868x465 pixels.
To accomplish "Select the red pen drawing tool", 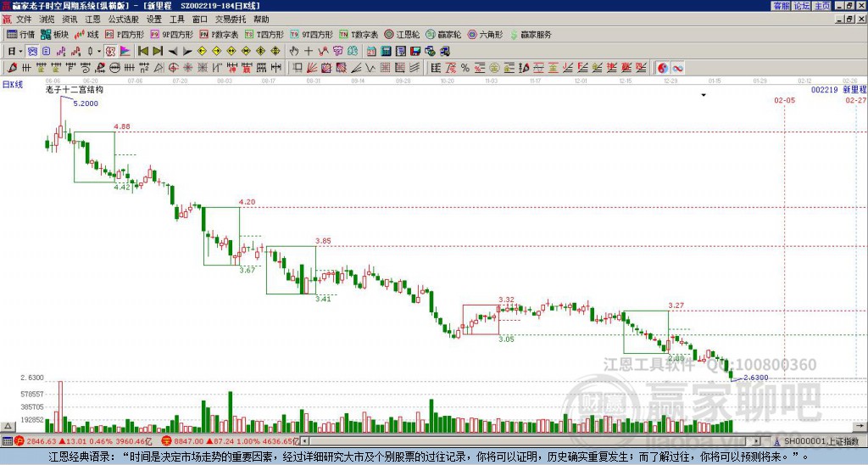I will point(12,68).
